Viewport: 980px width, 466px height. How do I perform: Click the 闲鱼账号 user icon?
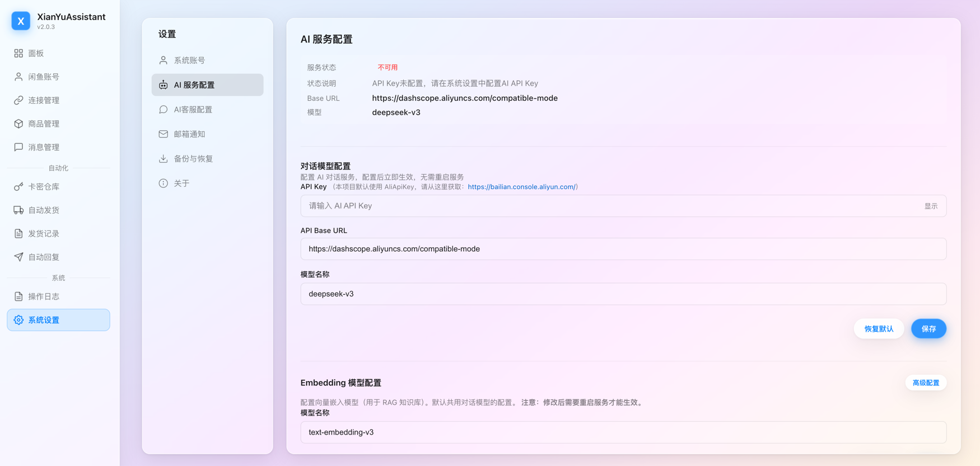tap(18, 77)
